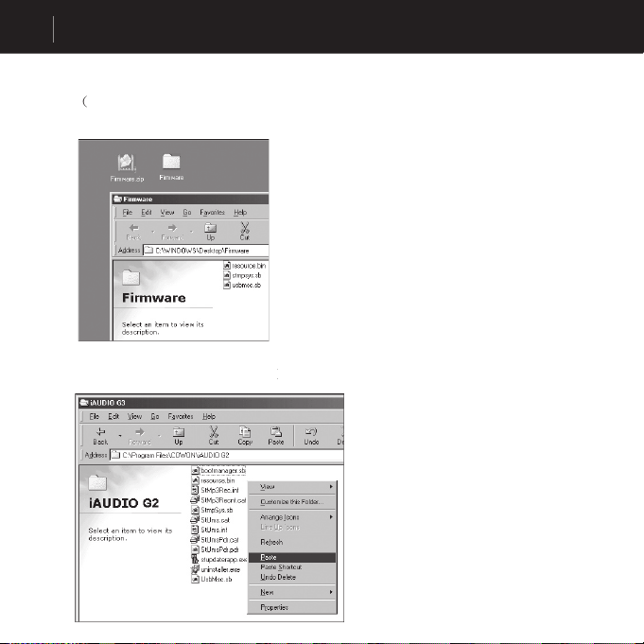This screenshot has height=644, width=644.
Task: Select resource.bin in Firmware window
Action: coord(244,266)
